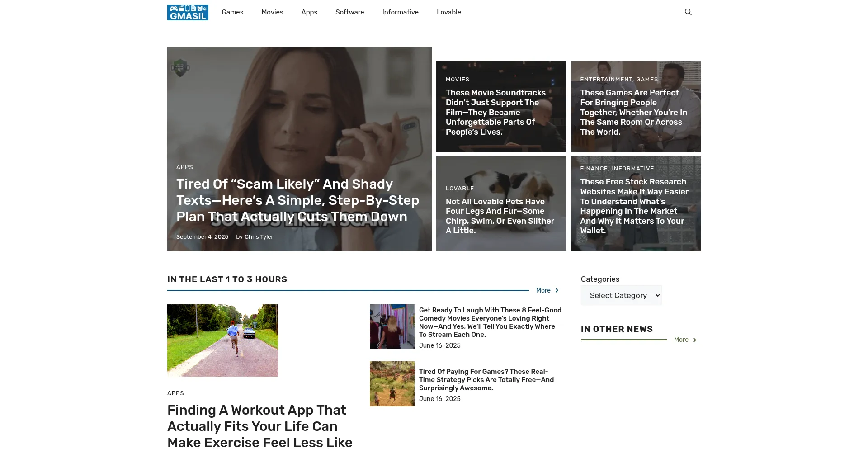Open the free real-time strategy games headline
Screen dimensions: 868x449
point(486,380)
